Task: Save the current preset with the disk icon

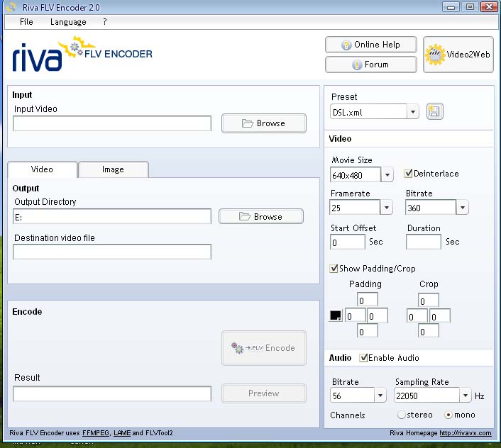Action: tap(434, 111)
